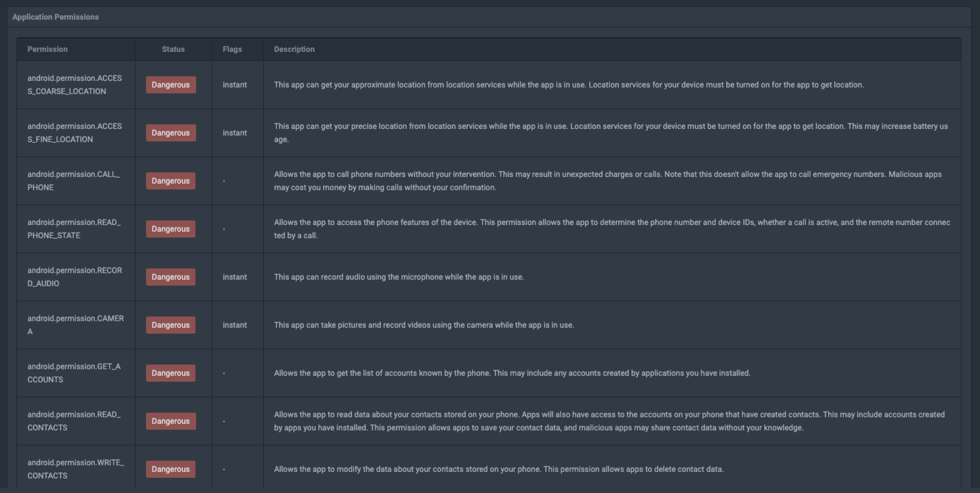Click the instant flag for CAMERA row
The width and height of the screenshot is (980, 493).
point(235,325)
